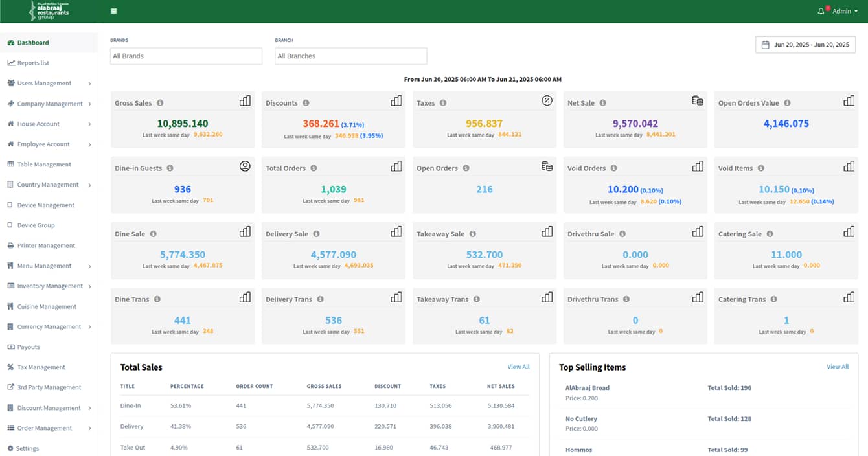Open the Admin user dropdown
This screenshot has height=456, width=868.
pos(845,11)
